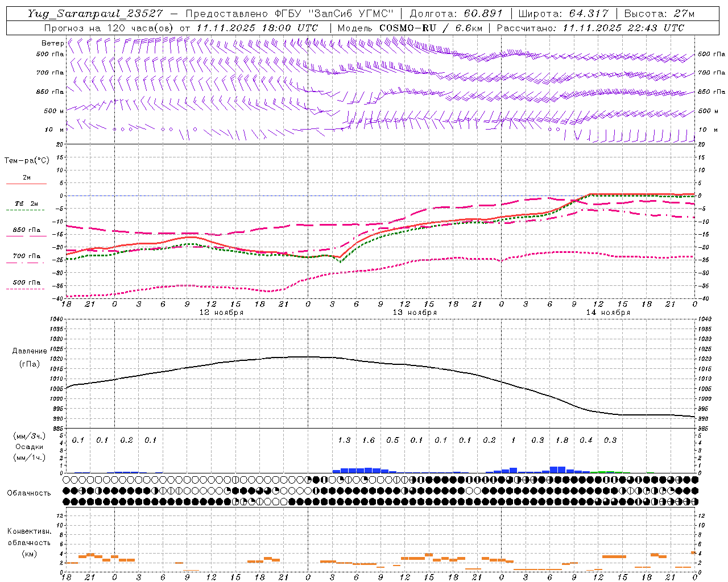
Task: Click the Давление panel label
Action: (30, 351)
